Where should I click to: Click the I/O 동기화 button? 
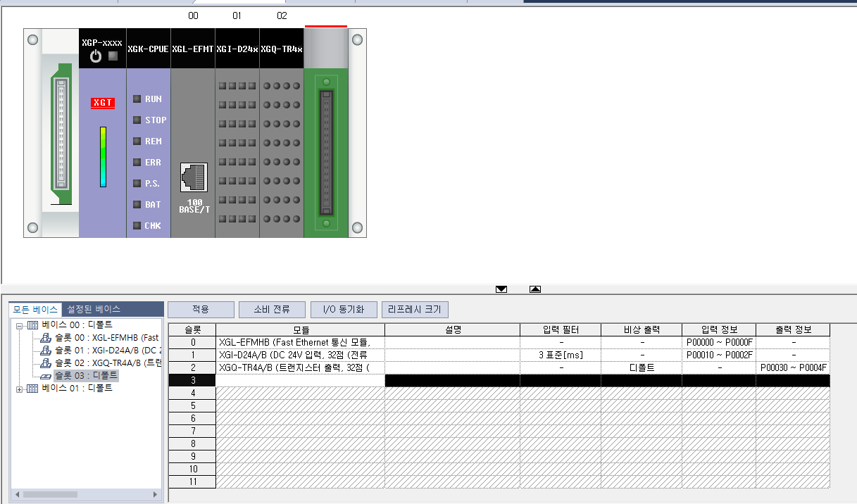click(x=344, y=310)
